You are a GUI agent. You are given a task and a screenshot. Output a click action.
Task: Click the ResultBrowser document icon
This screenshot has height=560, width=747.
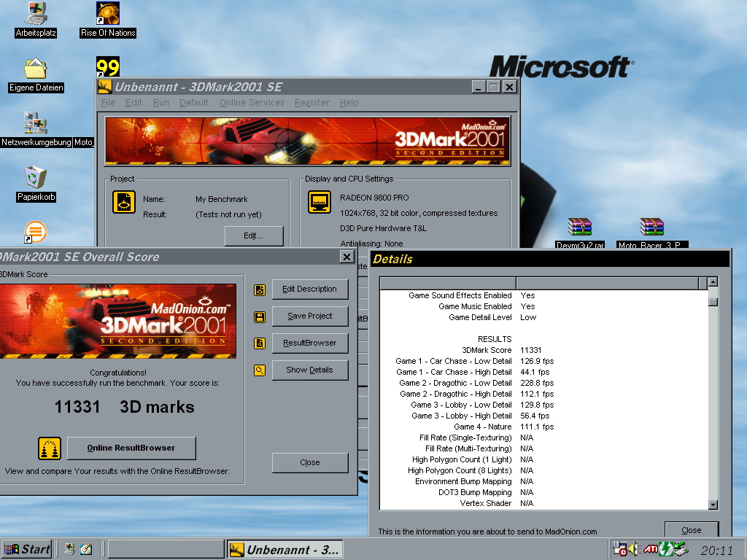point(260,343)
